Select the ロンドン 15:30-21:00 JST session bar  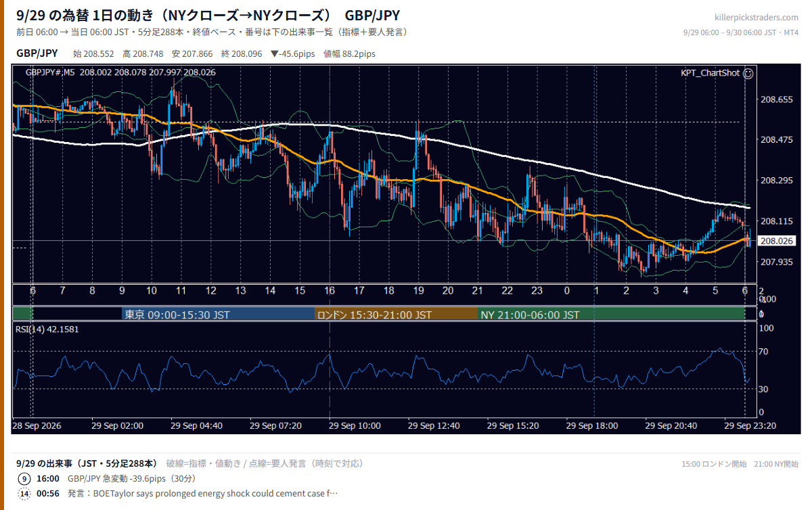tap(396, 315)
